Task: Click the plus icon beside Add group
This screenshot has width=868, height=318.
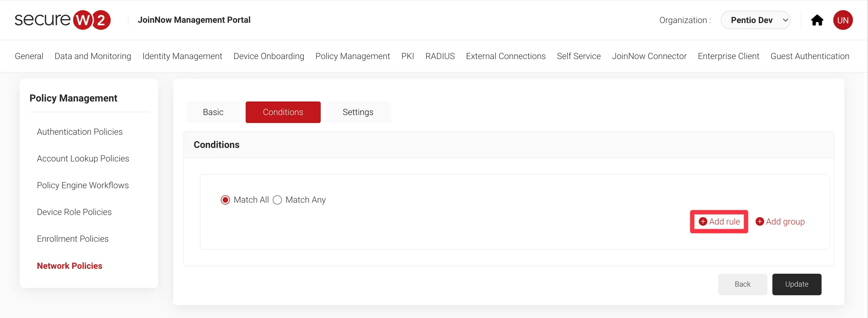Action: (x=759, y=221)
